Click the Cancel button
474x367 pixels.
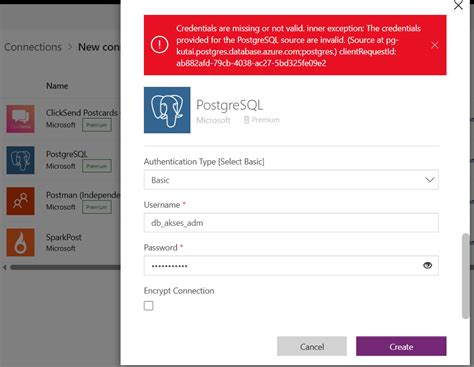312,346
